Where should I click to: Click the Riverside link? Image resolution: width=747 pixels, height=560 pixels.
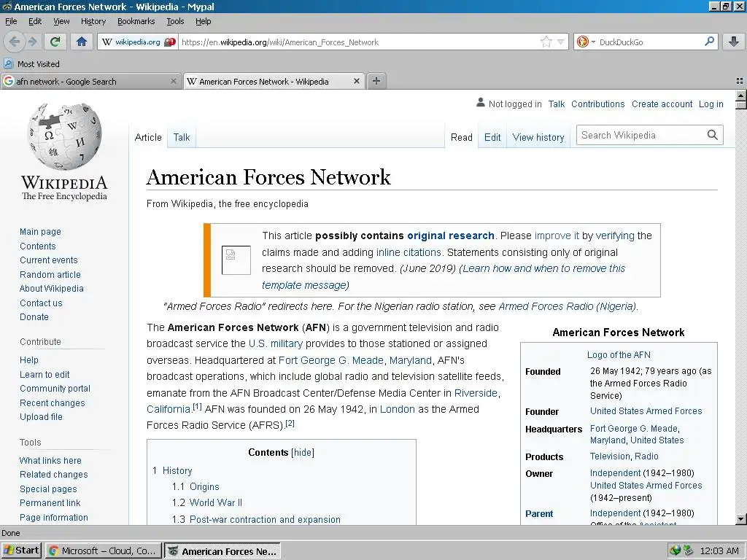pyautogui.click(x=476, y=393)
